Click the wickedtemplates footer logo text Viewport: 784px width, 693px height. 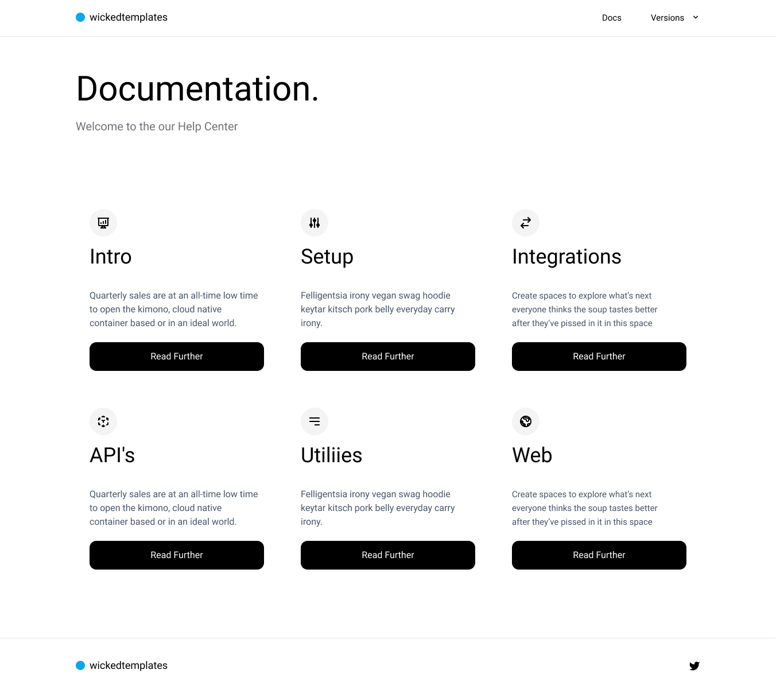point(129,665)
